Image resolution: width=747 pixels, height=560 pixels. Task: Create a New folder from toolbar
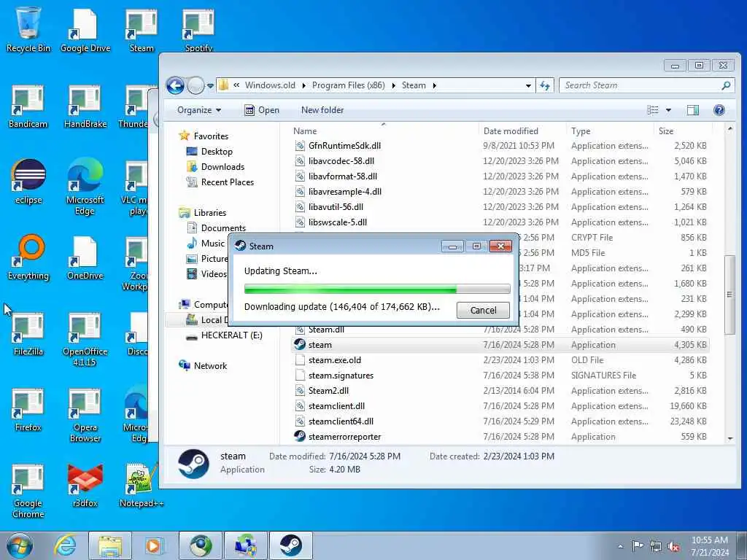322,111
